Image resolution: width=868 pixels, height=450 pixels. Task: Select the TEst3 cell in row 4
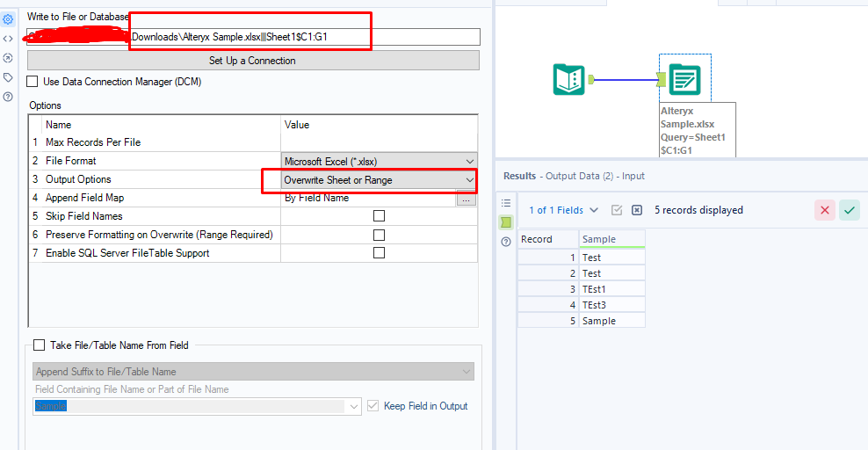point(611,305)
